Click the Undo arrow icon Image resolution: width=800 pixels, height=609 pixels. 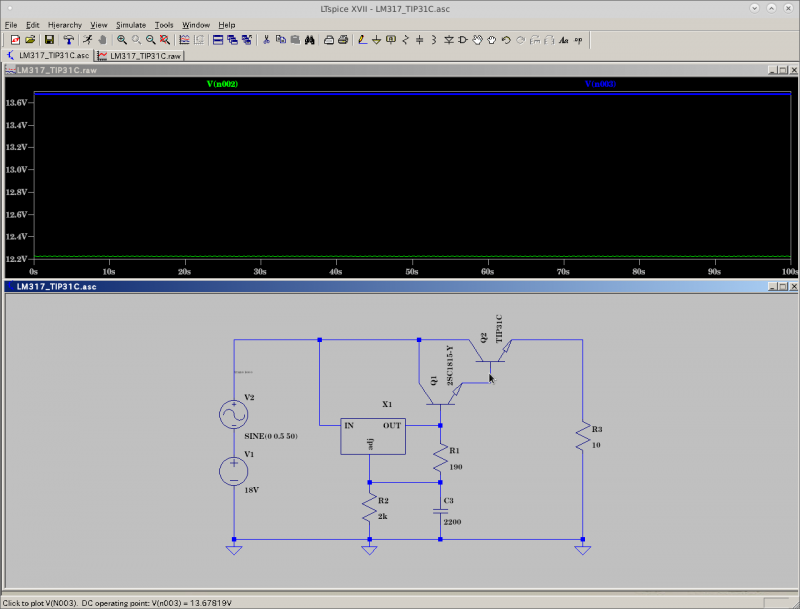[506, 40]
